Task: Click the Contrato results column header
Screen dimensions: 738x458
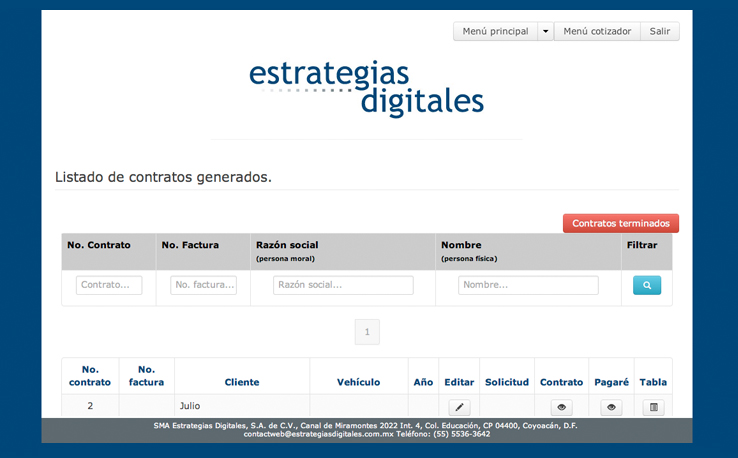Action: click(562, 382)
